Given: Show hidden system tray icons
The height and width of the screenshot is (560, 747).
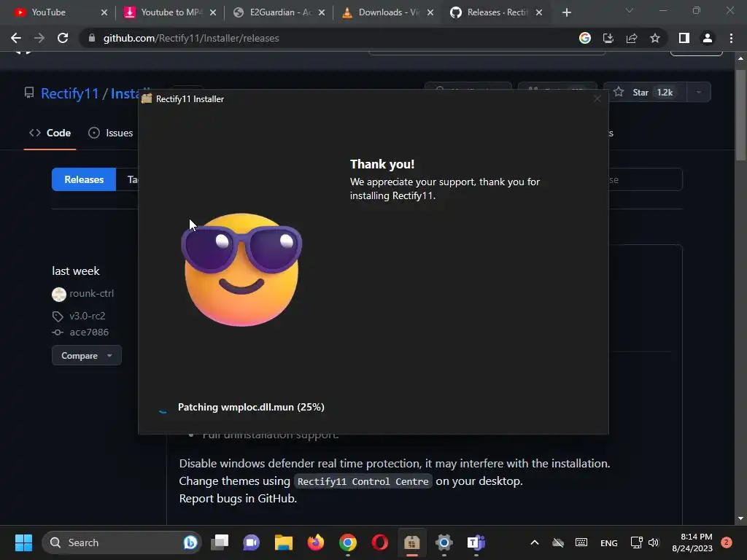Looking at the screenshot, I should [535, 542].
